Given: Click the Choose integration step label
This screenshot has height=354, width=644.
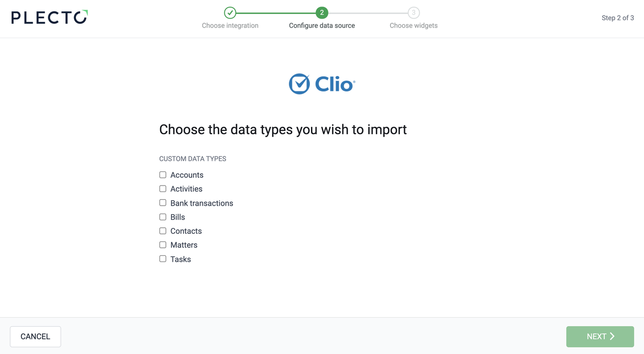Looking at the screenshot, I should click(230, 26).
